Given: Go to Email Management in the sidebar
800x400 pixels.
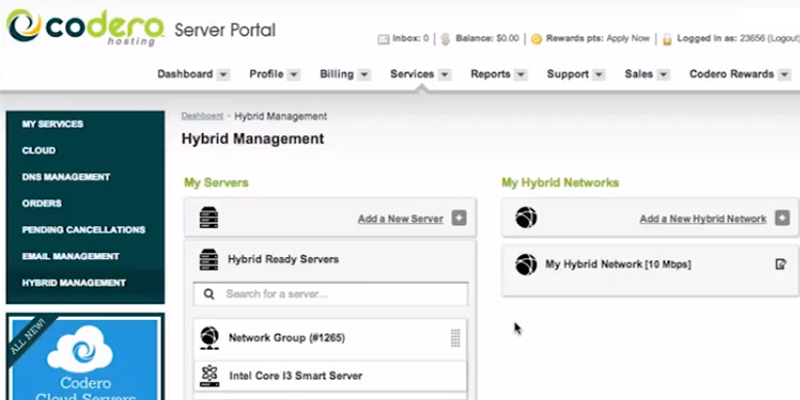Looking at the screenshot, I should (71, 256).
